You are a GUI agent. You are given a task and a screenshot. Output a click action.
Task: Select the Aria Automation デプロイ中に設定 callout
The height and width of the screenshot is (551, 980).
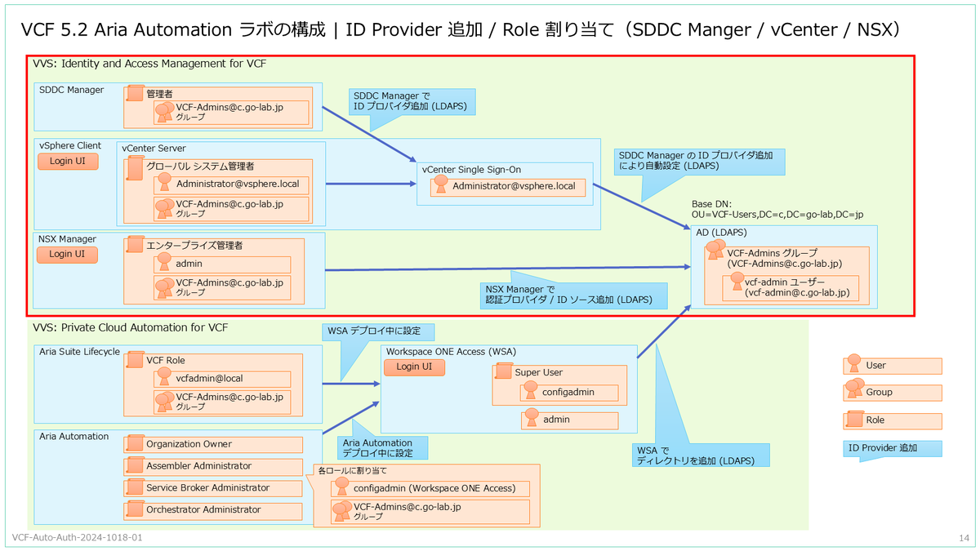point(382,447)
